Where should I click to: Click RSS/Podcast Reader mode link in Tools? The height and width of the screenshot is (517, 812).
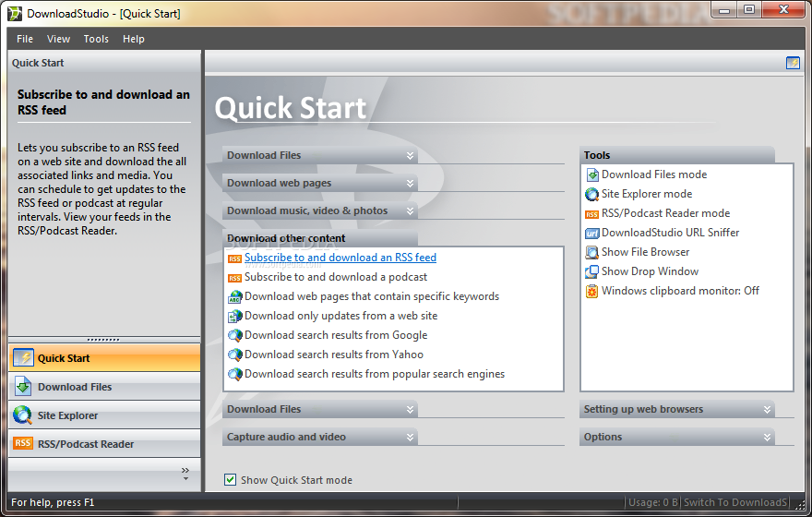point(665,213)
